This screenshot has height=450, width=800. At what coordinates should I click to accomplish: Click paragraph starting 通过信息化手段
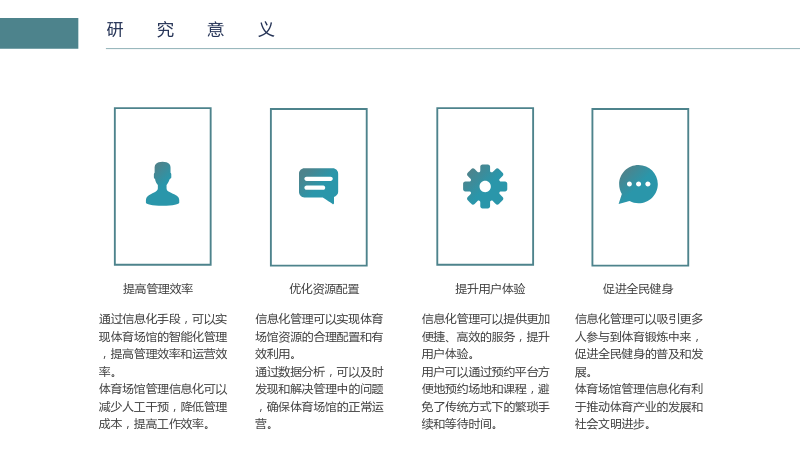click(163, 345)
